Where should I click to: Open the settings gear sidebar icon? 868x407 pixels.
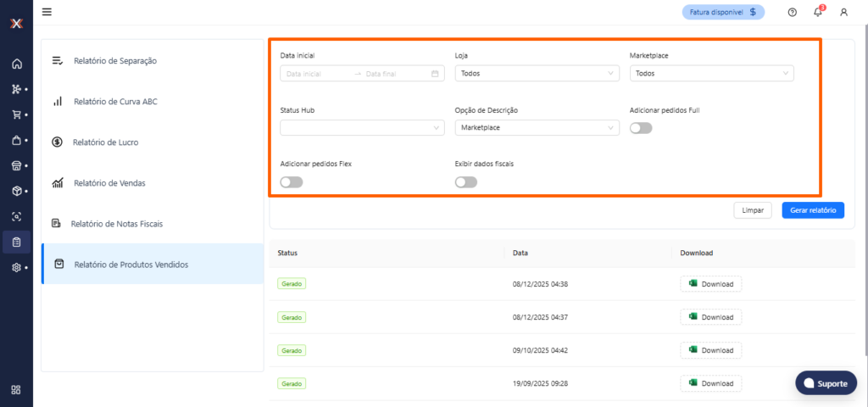click(16, 267)
